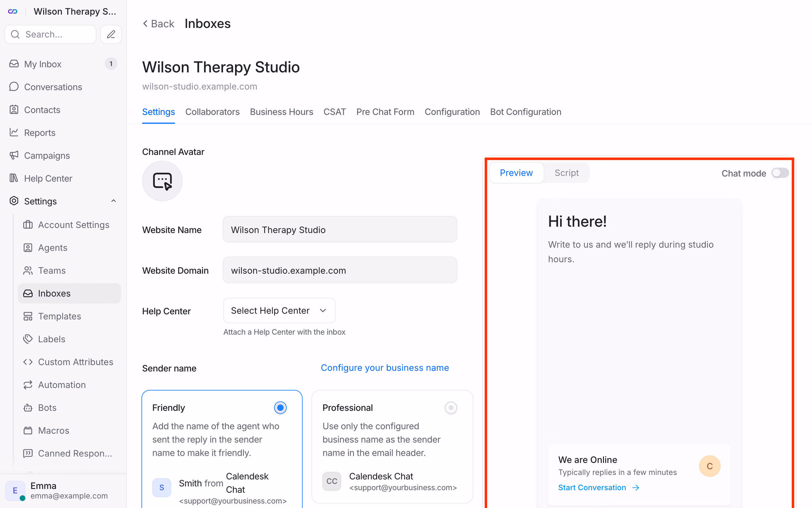
Task: Focus the sidebar Search box
Action: 51,34
